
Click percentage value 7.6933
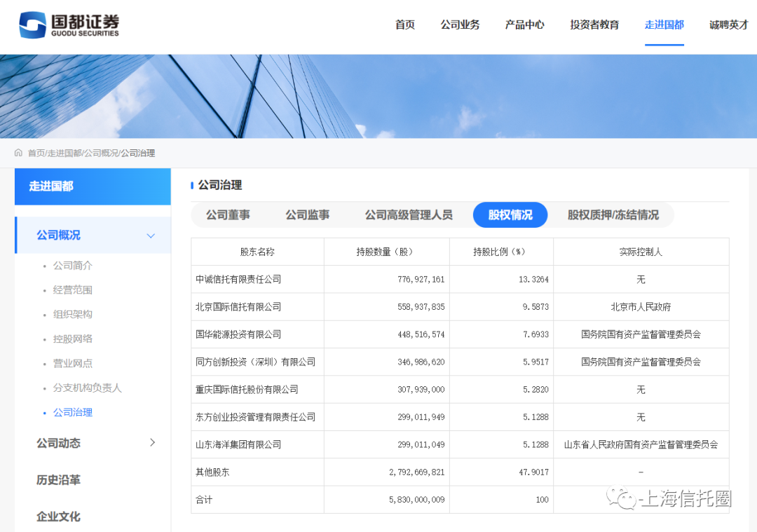click(x=536, y=334)
